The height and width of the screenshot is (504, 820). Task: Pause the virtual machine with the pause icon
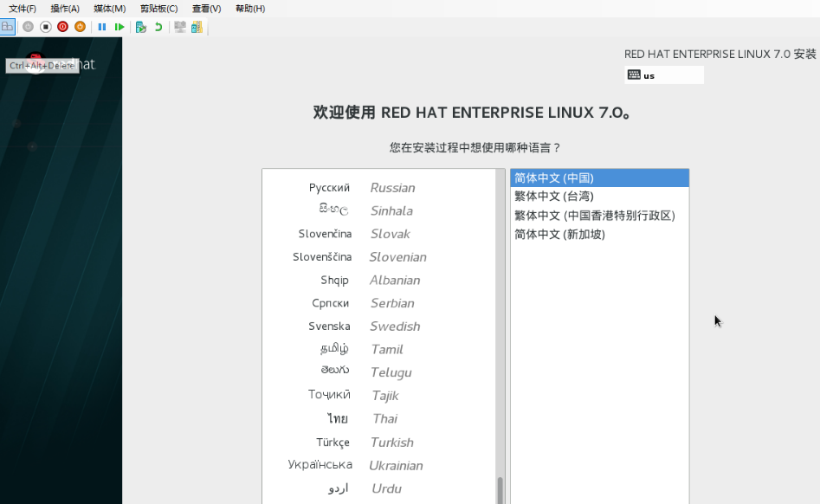(103, 27)
